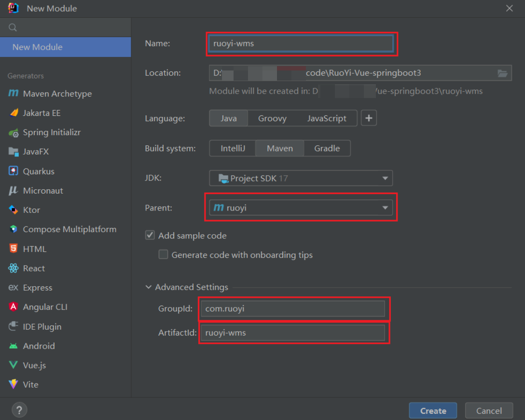
Task: Select the IDE Plugin label
Action: pos(42,326)
